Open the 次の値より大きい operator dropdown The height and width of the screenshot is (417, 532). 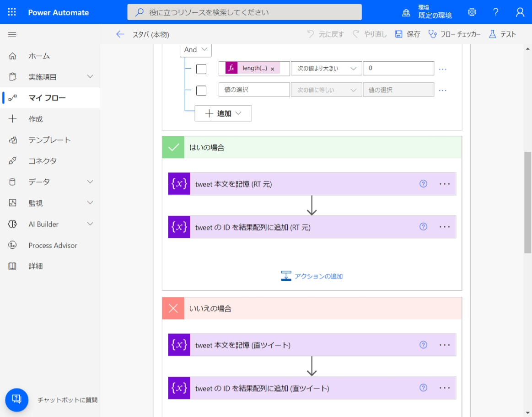pos(327,69)
